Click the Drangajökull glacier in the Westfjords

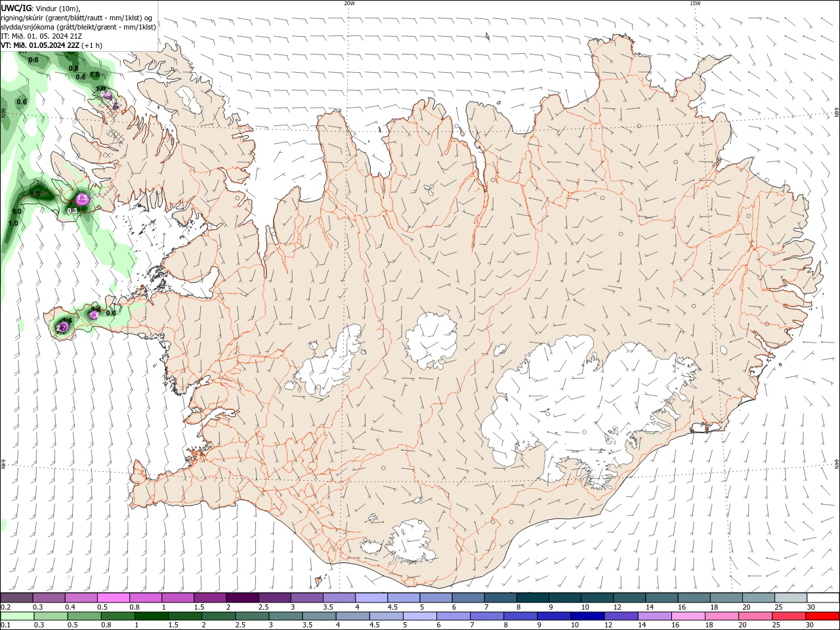tap(190, 99)
